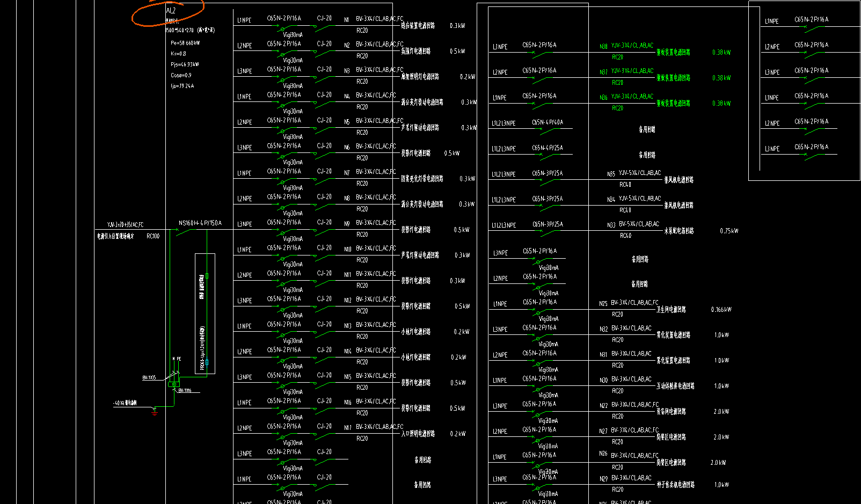Select circuit number N26 label
Image resolution: width=861 pixels, height=504 pixels.
(603, 454)
